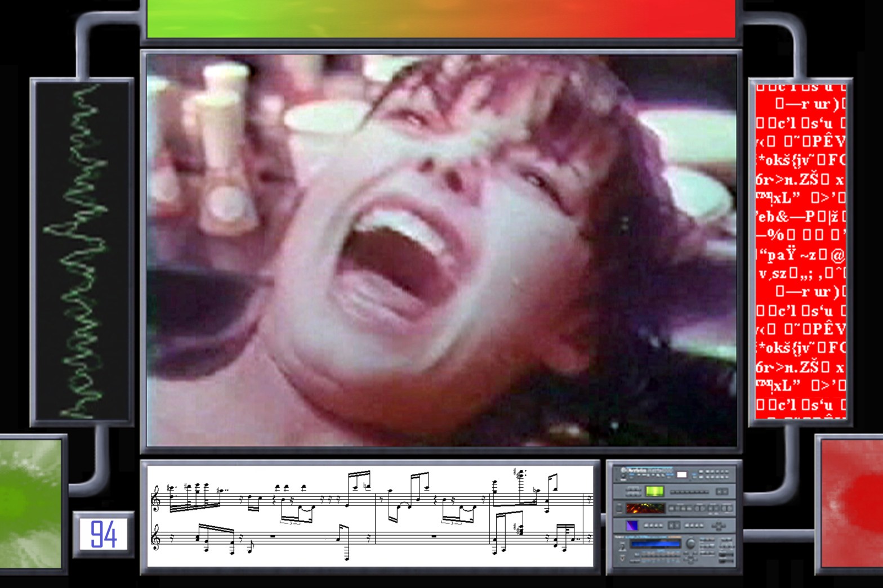Screen dimensions: 883x588
Task: Click the green waveform oscilloscope panel
Action: (x=82, y=251)
